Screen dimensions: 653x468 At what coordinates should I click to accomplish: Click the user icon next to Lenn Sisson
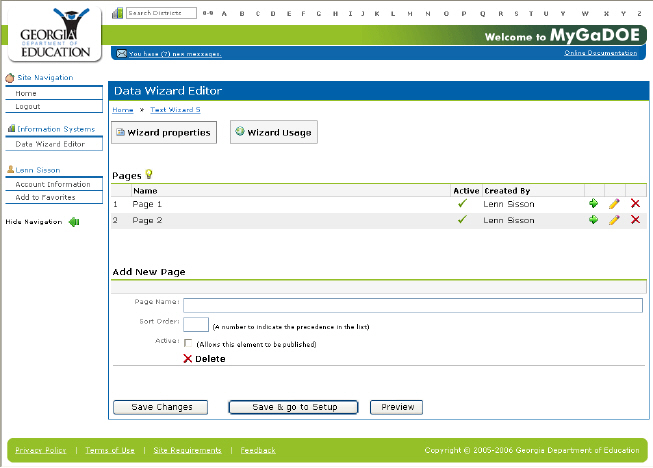11,169
